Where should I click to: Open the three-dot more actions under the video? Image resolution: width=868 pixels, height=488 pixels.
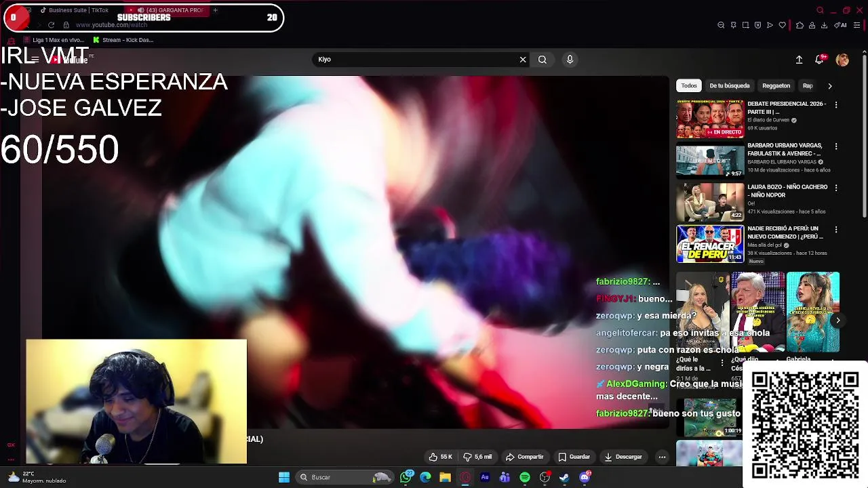pyautogui.click(x=662, y=457)
